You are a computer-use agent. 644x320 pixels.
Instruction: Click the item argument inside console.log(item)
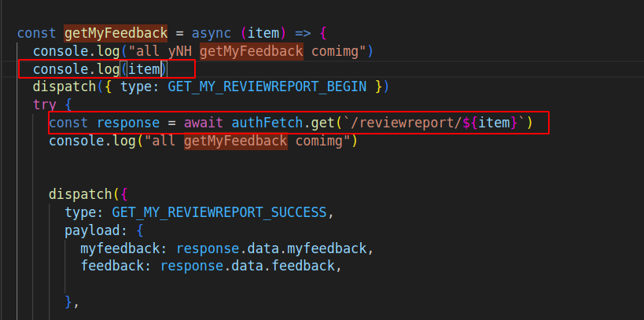[x=144, y=69]
